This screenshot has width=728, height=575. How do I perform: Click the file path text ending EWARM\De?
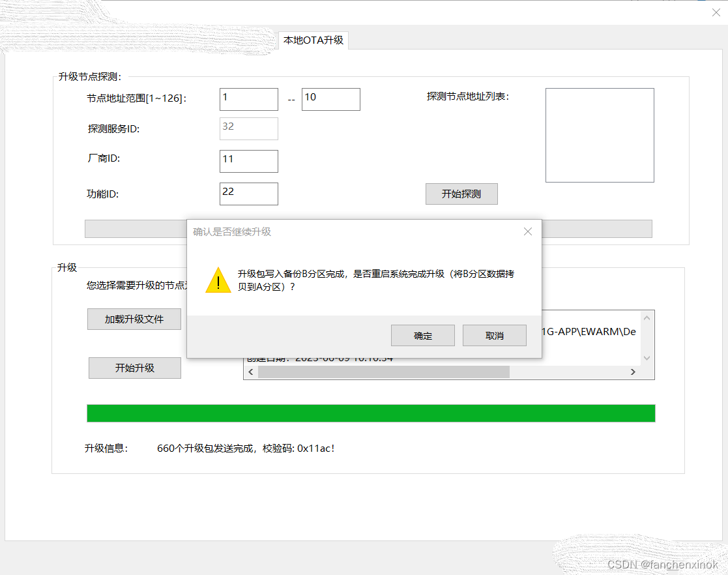[x=589, y=332]
